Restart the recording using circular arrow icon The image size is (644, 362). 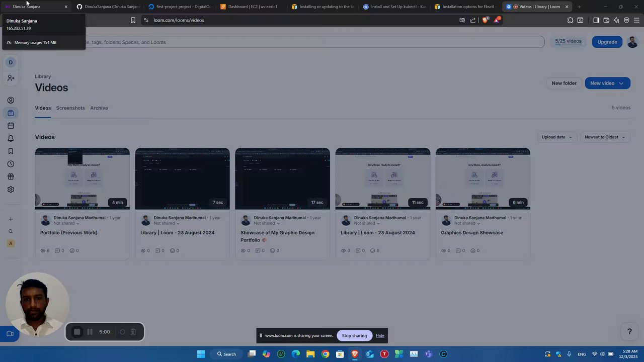(x=122, y=332)
